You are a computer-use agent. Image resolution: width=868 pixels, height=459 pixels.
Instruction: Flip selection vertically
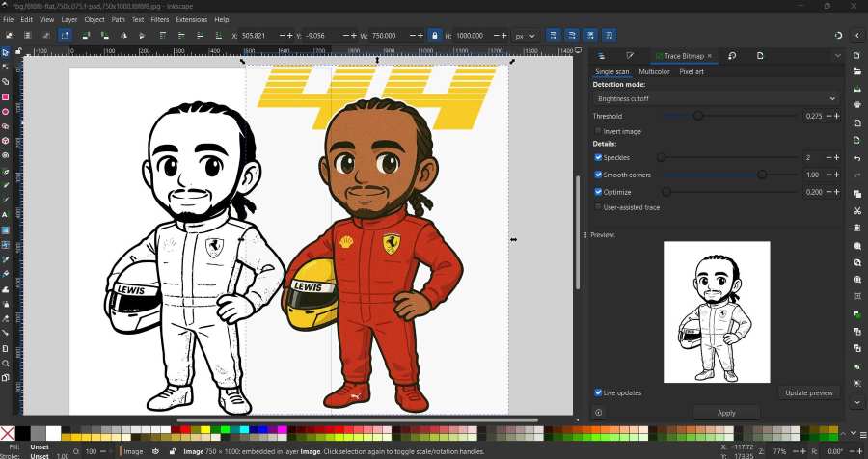[x=143, y=36]
